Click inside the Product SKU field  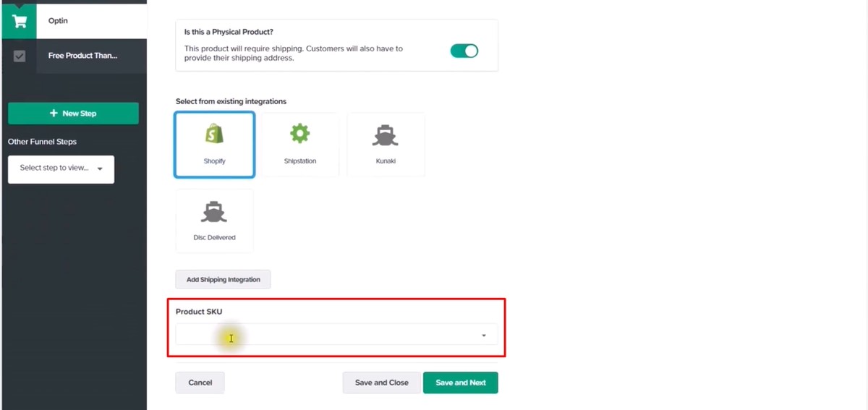(325, 335)
